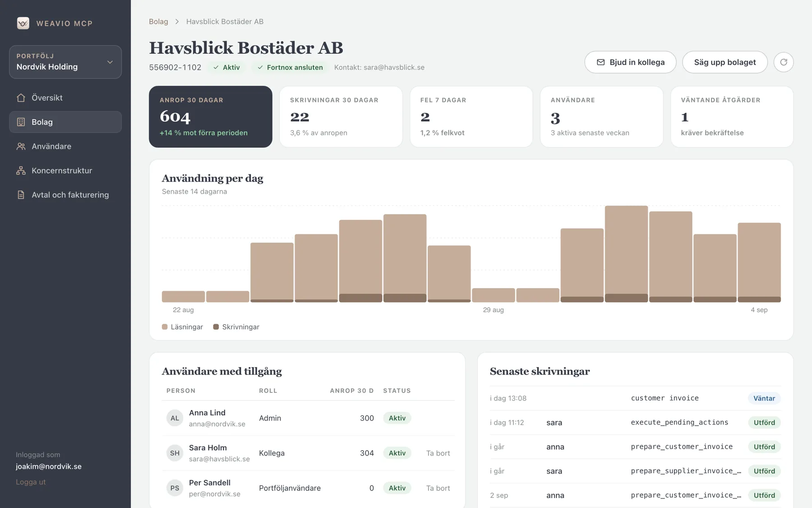Click the Kontakt sara@havsblick.se text

pos(379,67)
